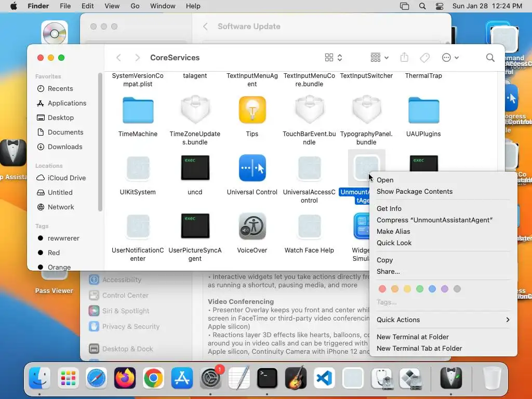Click the Finder sidebar scrollbar
This screenshot has width=532, height=399.
(x=100, y=142)
